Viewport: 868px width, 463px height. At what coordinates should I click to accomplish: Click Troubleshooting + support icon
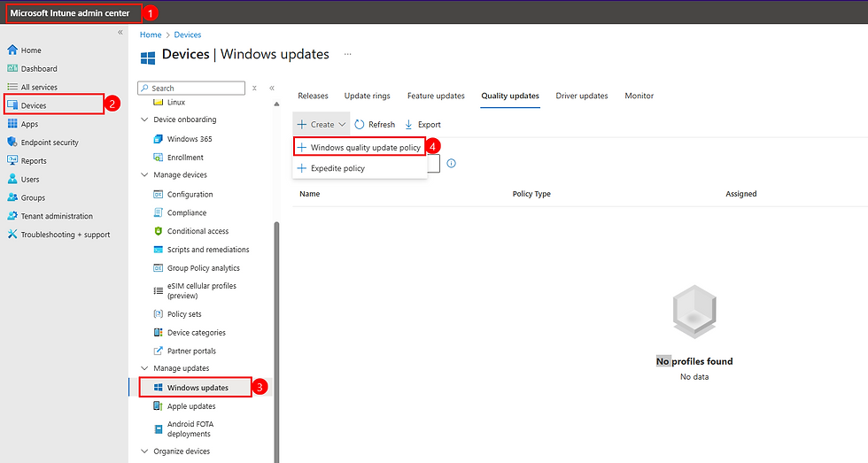point(12,234)
